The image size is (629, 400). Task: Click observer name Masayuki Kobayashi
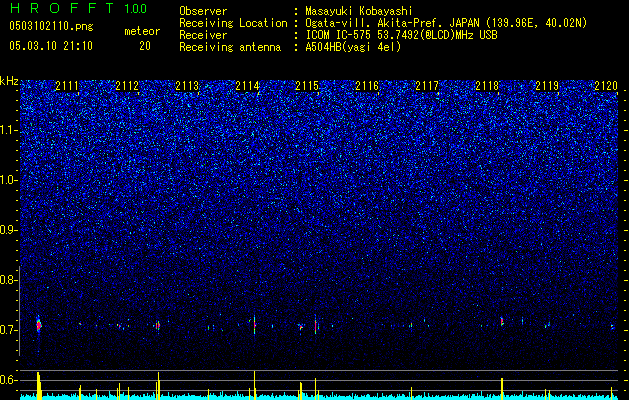[359, 12]
